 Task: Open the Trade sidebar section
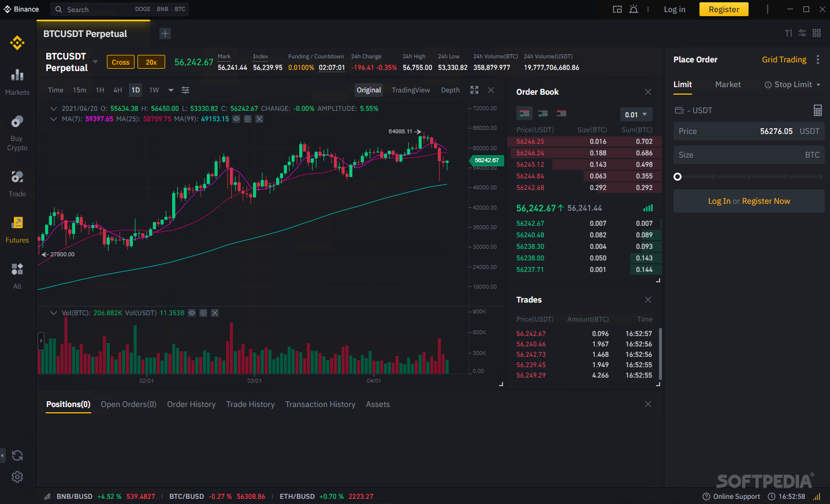[x=17, y=184]
